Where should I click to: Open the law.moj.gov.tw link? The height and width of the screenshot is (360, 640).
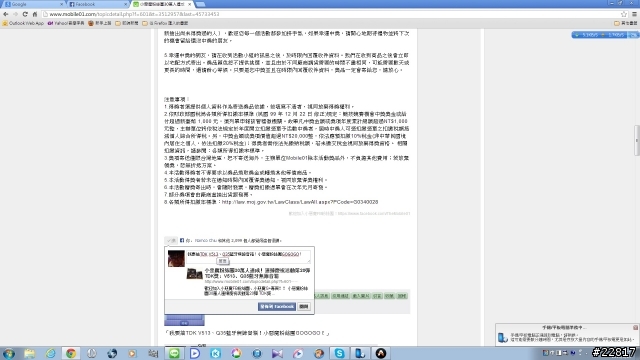click(300, 202)
